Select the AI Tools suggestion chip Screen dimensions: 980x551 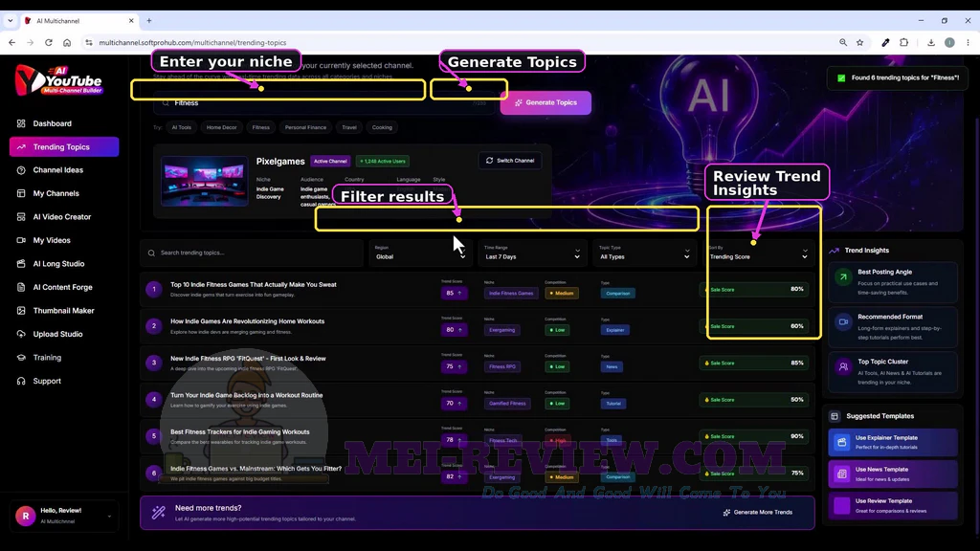[x=182, y=127]
